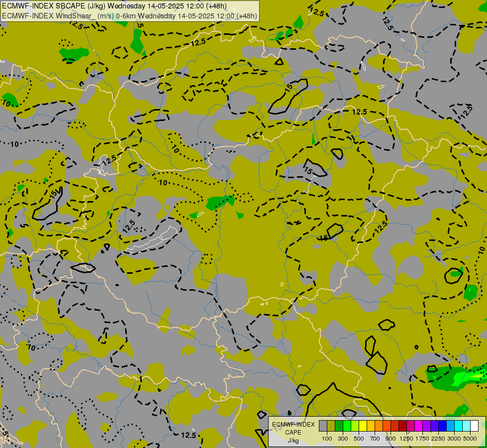Click the "900" legend value
487x448 pixels.
tap(390, 439)
